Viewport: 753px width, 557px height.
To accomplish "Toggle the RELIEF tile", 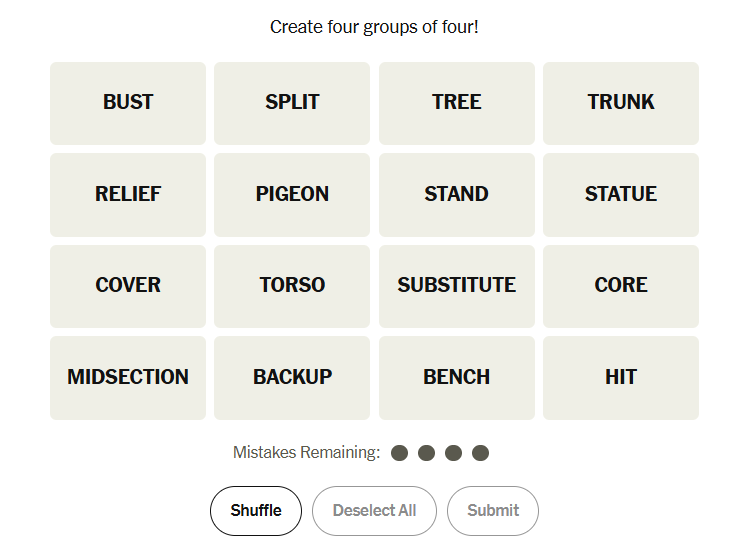I will 128,195.
